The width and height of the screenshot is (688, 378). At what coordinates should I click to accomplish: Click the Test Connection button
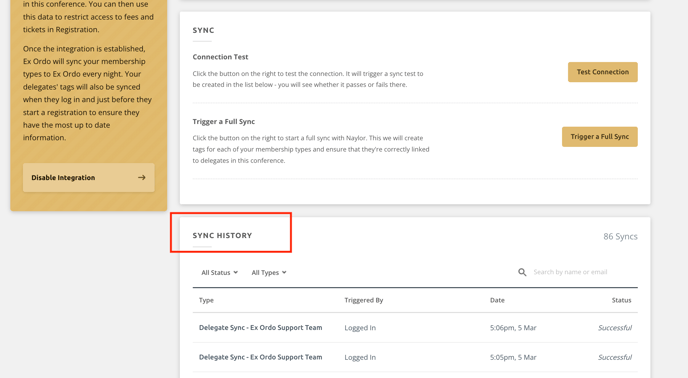coord(602,72)
